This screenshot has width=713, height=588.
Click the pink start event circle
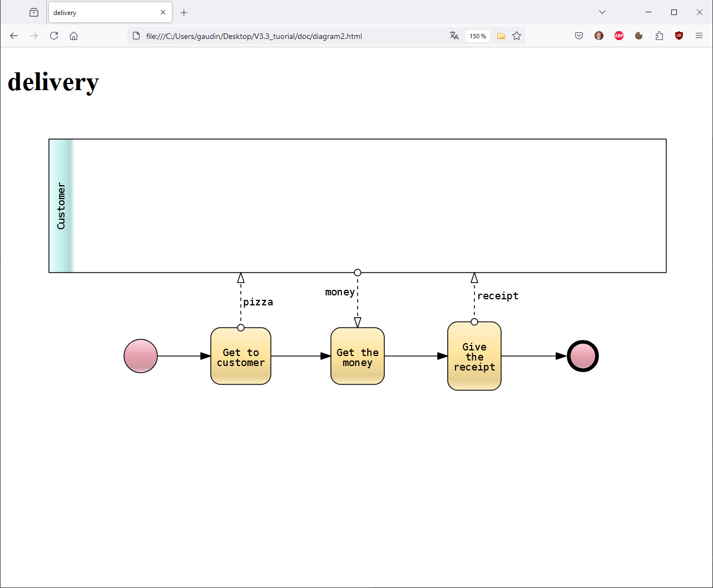pos(141,356)
